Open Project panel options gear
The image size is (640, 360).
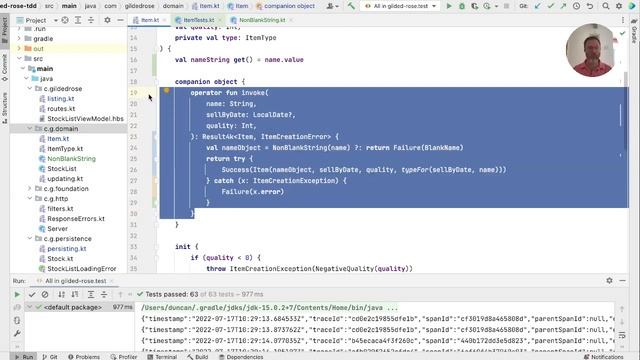click(107, 20)
